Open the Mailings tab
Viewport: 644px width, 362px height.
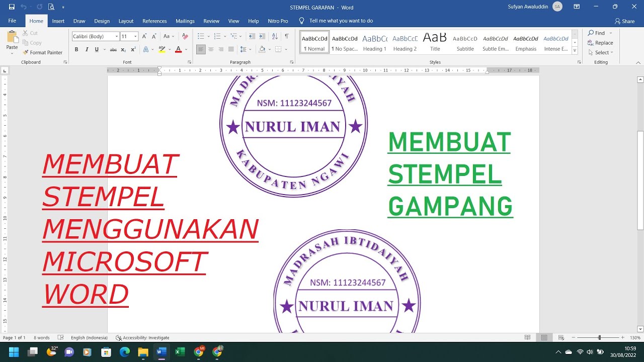[185, 21]
